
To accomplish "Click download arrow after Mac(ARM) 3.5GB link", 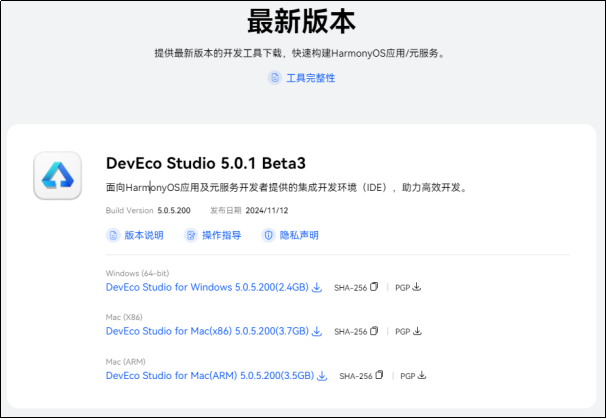I will click(x=322, y=376).
